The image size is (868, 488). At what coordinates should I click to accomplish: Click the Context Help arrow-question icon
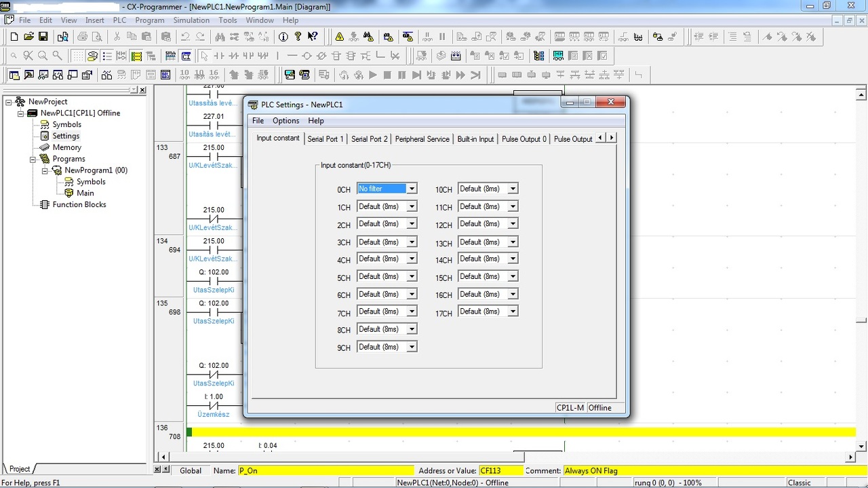point(313,37)
